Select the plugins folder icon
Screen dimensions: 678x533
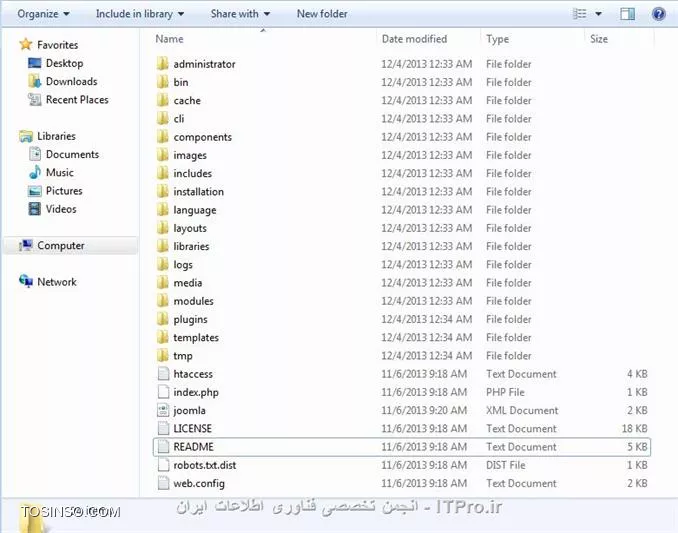pyautogui.click(x=163, y=319)
